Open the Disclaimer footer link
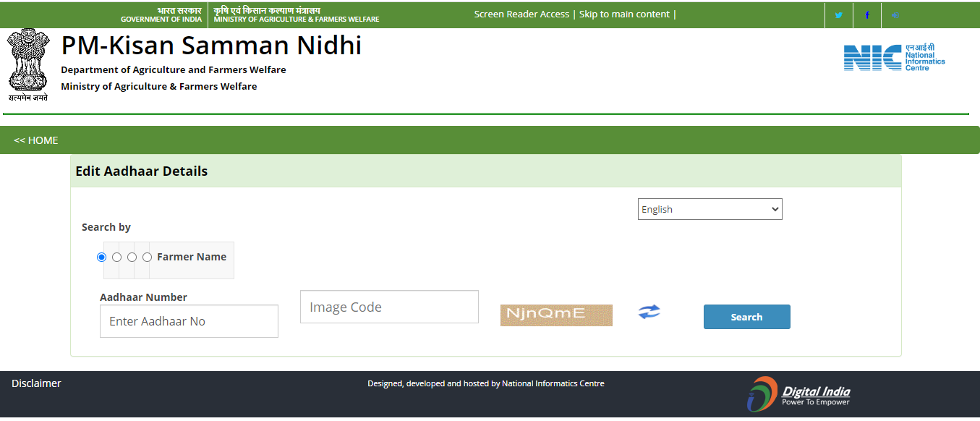The image size is (980, 421). (x=36, y=383)
